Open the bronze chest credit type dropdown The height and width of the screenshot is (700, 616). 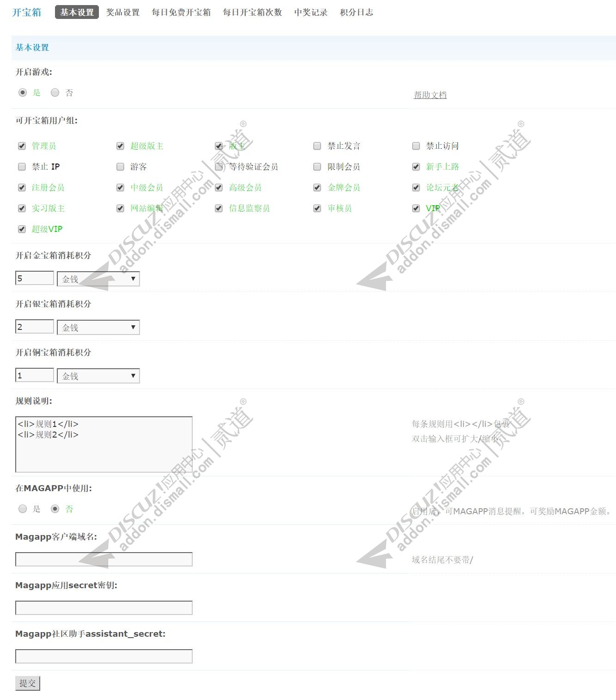point(98,376)
